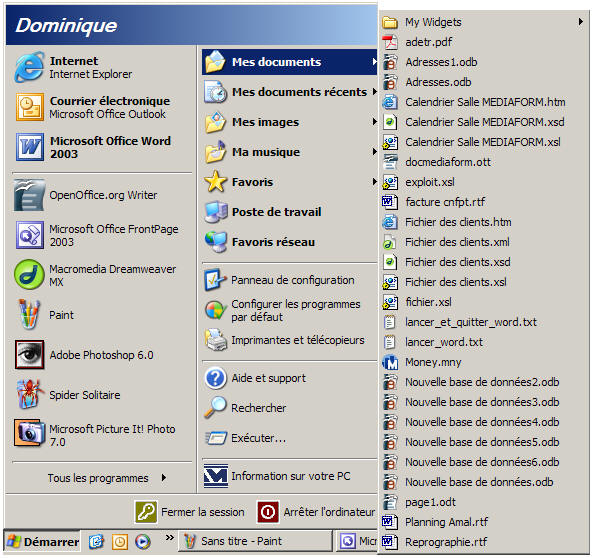
Task: Open Spider Solitaire icon
Action: (x=29, y=395)
